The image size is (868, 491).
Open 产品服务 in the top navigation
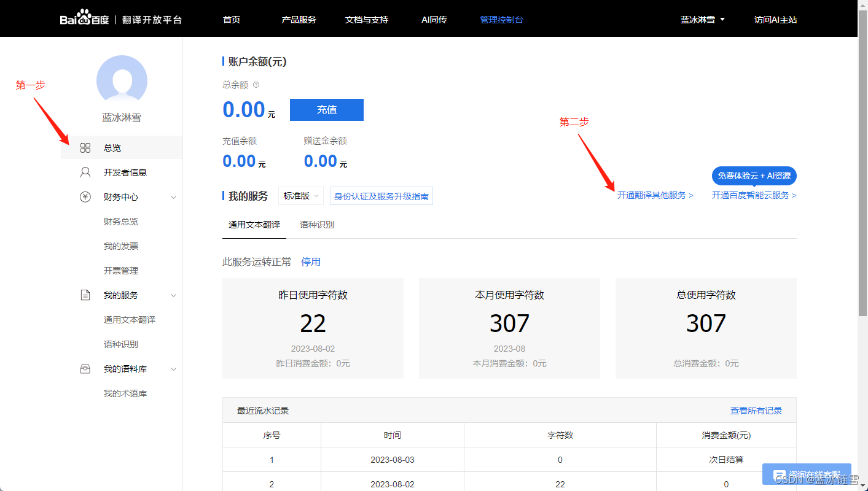pyautogui.click(x=299, y=20)
